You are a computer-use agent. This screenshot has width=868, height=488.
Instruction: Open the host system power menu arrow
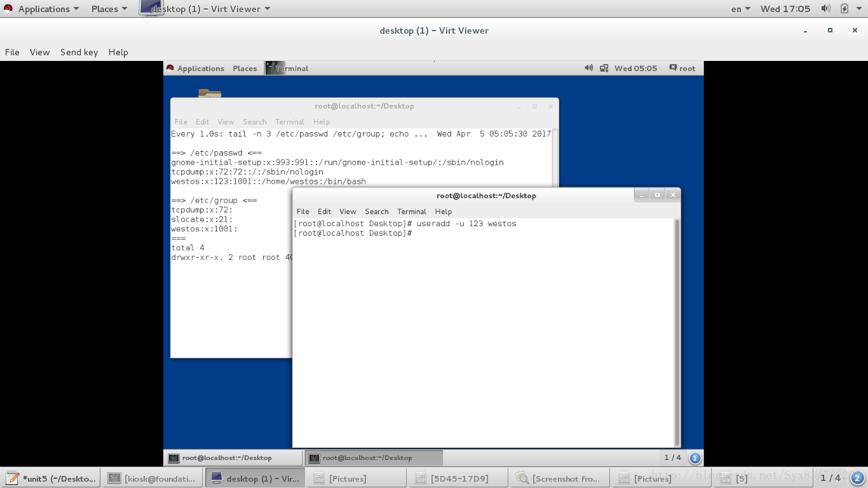click(x=860, y=9)
